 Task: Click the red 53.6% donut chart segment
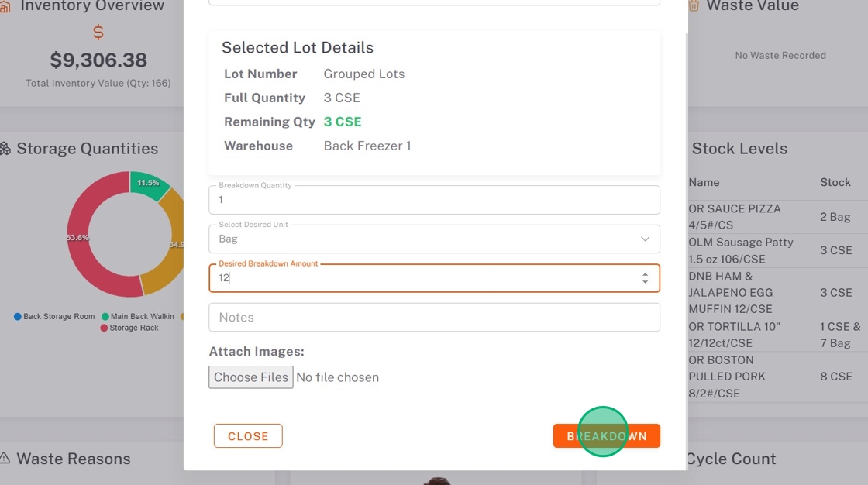[x=87, y=248]
